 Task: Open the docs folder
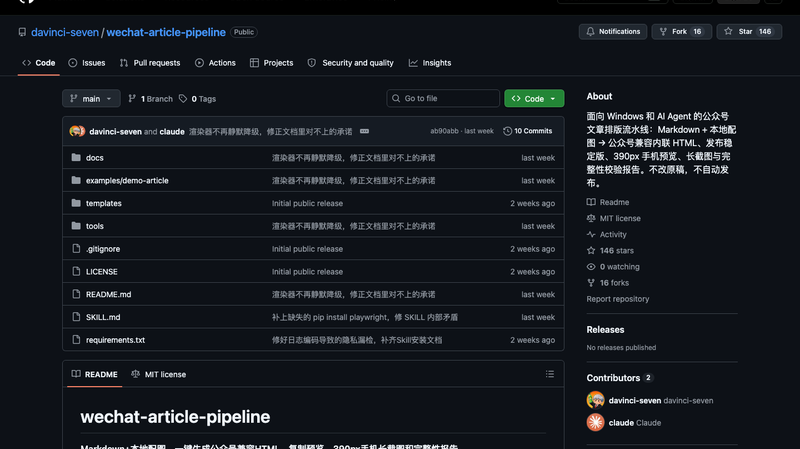[x=94, y=158]
